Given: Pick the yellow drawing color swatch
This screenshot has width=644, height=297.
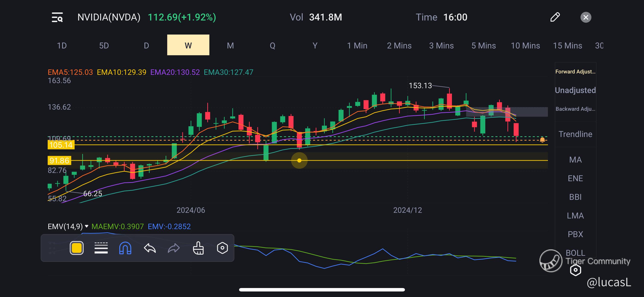Looking at the screenshot, I should (76, 248).
